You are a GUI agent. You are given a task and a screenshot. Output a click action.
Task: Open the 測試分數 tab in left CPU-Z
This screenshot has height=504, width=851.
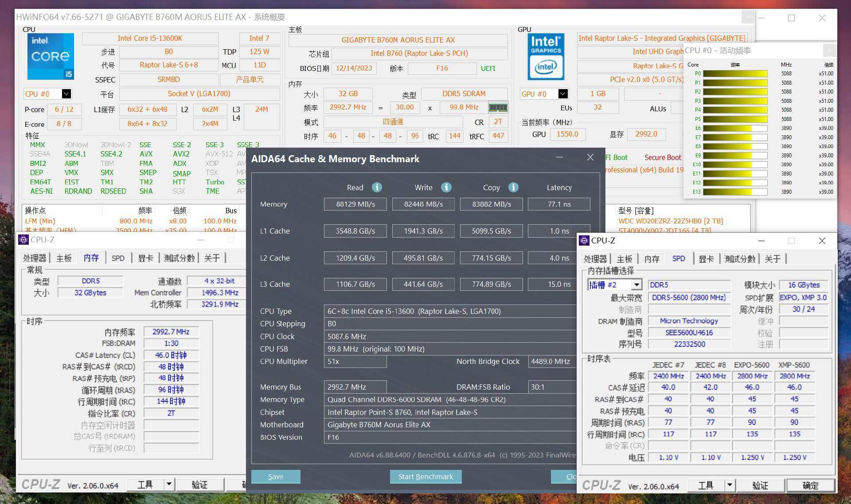click(179, 258)
